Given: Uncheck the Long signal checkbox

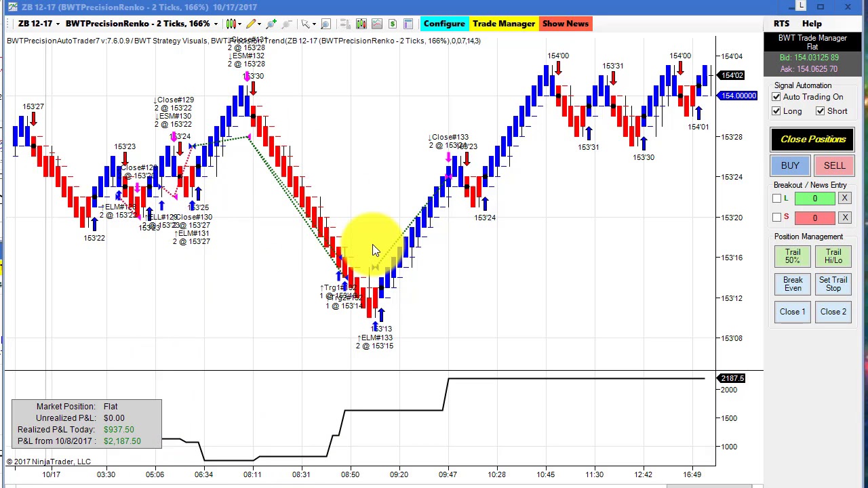Looking at the screenshot, I should [776, 111].
